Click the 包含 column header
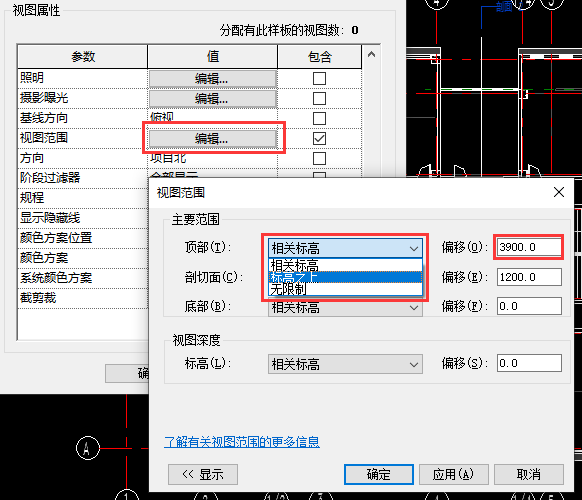 point(319,57)
